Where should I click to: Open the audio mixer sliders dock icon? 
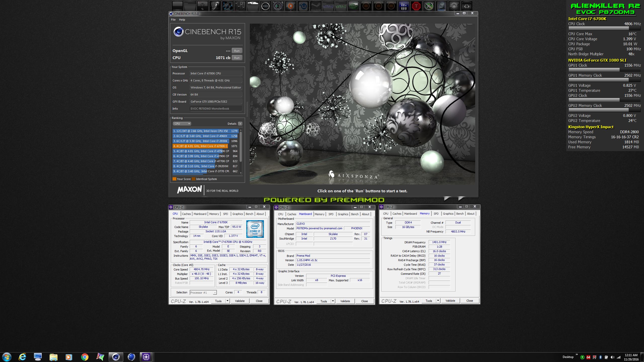[240, 6]
